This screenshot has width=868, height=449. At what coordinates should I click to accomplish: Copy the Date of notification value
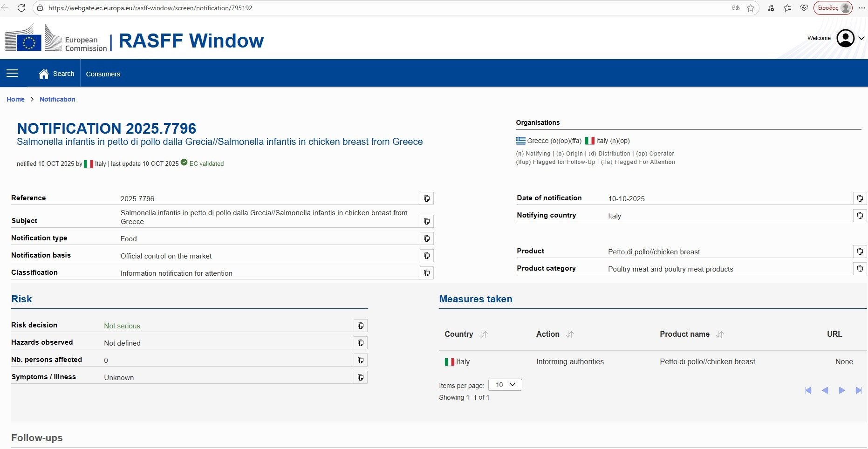(860, 198)
